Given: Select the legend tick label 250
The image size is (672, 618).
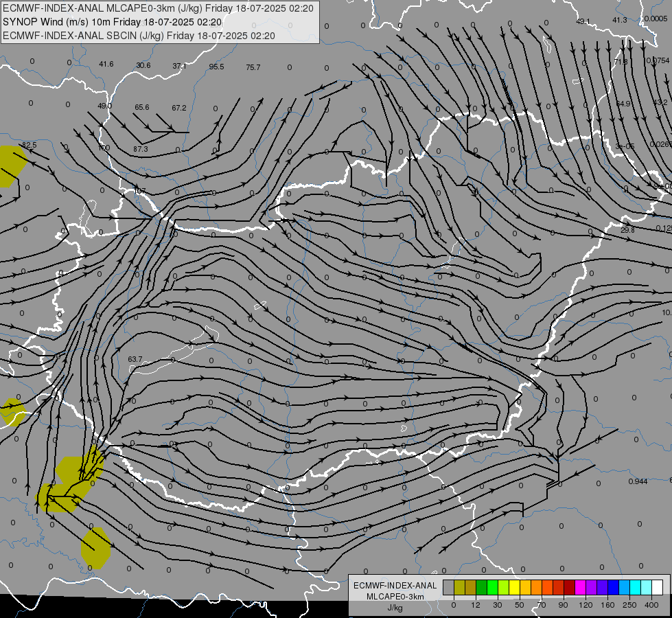Looking at the screenshot, I should pyautogui.click(x=629, y=605).
